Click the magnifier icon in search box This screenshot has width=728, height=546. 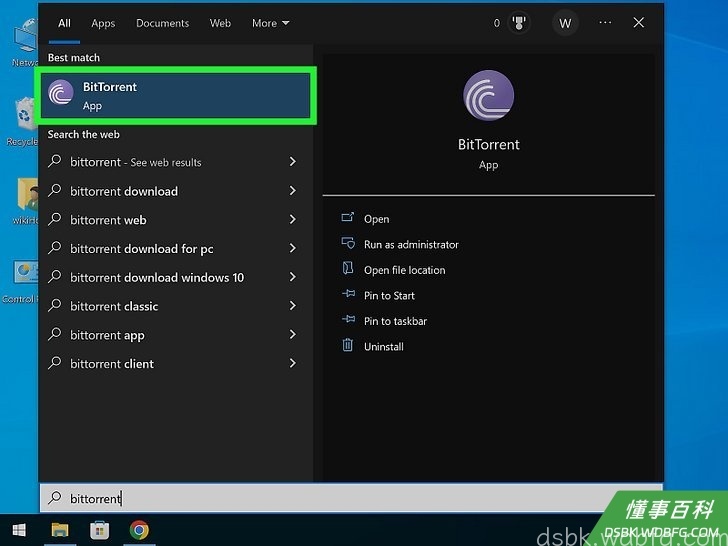pyautogui.click(x=55, y=498)
